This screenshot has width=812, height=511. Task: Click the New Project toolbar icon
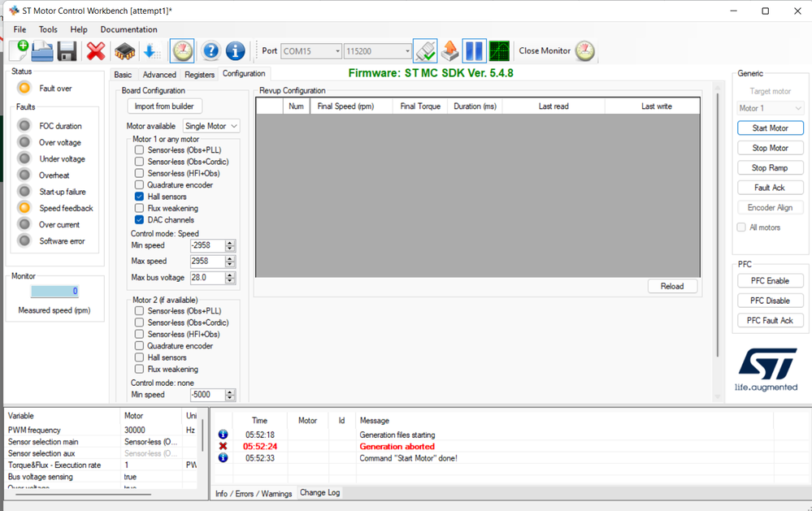[19, 50]
